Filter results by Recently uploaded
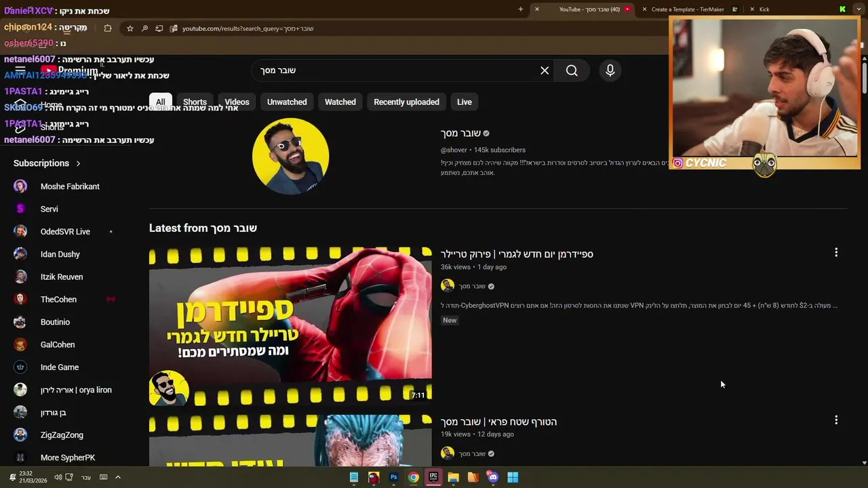 point(406,102)
